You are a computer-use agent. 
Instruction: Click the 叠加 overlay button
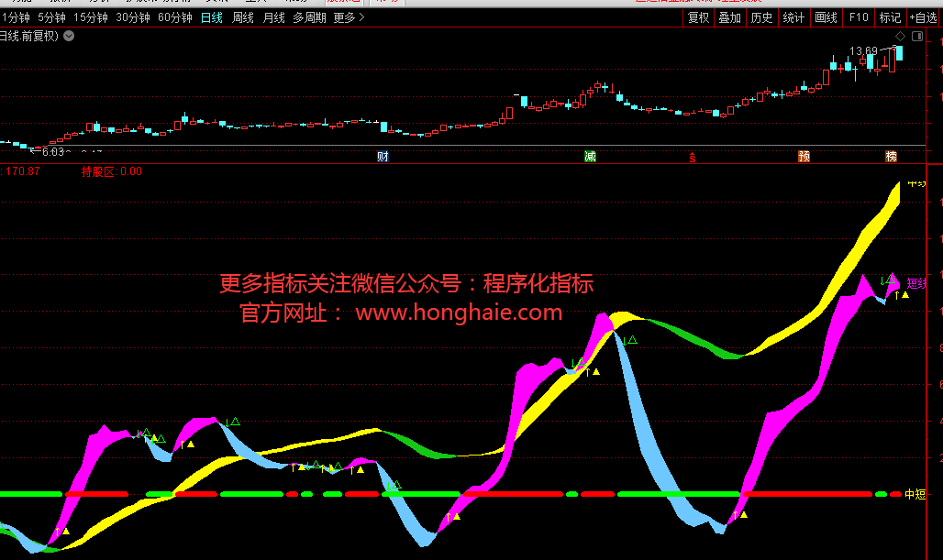point(730,17)
